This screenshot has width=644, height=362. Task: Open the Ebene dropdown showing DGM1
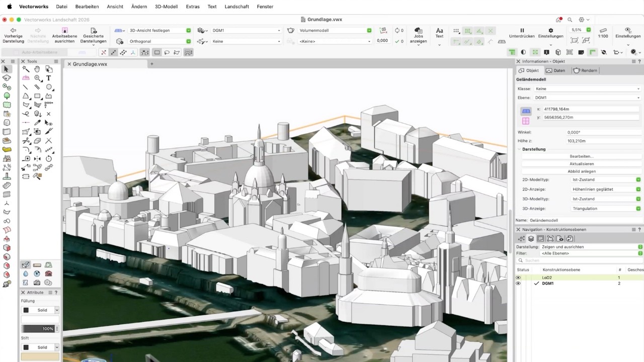click(587, 98)
